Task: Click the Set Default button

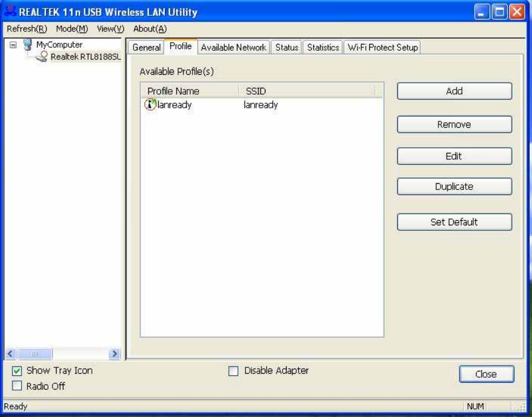Action: [454, 222]
